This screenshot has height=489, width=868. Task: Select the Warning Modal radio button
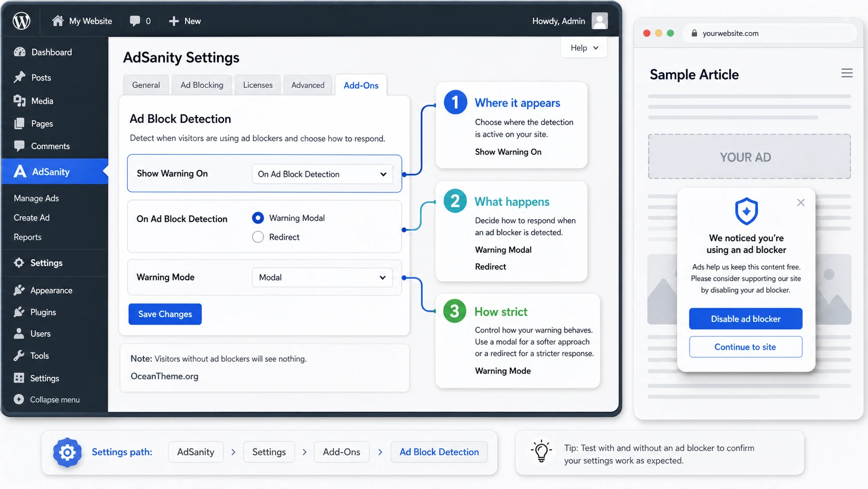(x=258, y=218)
